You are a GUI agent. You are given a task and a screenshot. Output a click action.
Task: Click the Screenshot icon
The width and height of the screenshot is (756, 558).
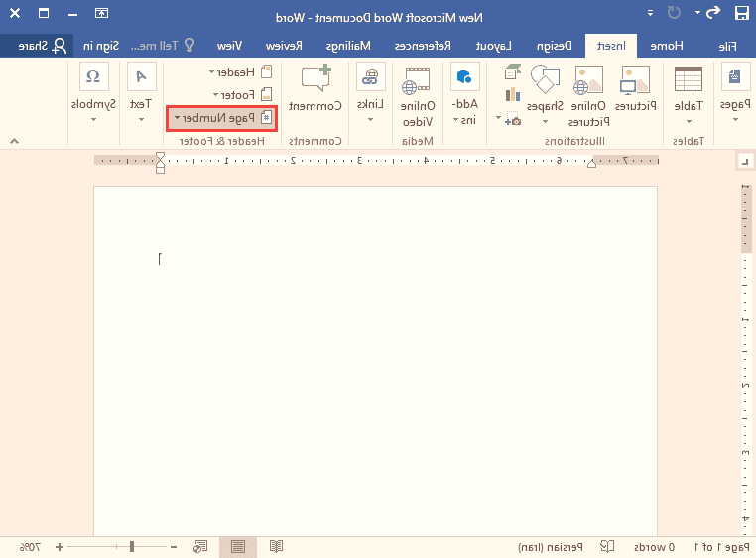(x=514, y=119)
